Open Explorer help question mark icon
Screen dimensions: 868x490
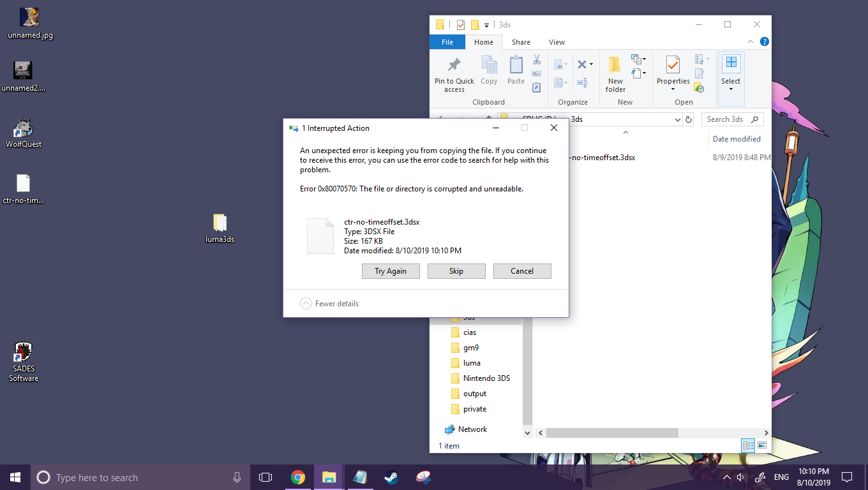click(x=764, y=42)
